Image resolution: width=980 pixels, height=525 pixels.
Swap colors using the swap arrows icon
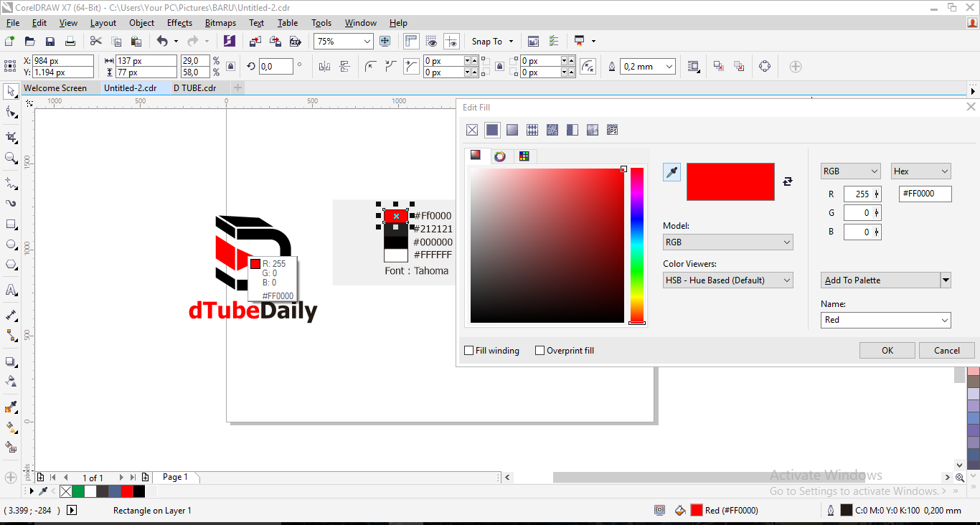pos(788,181)
